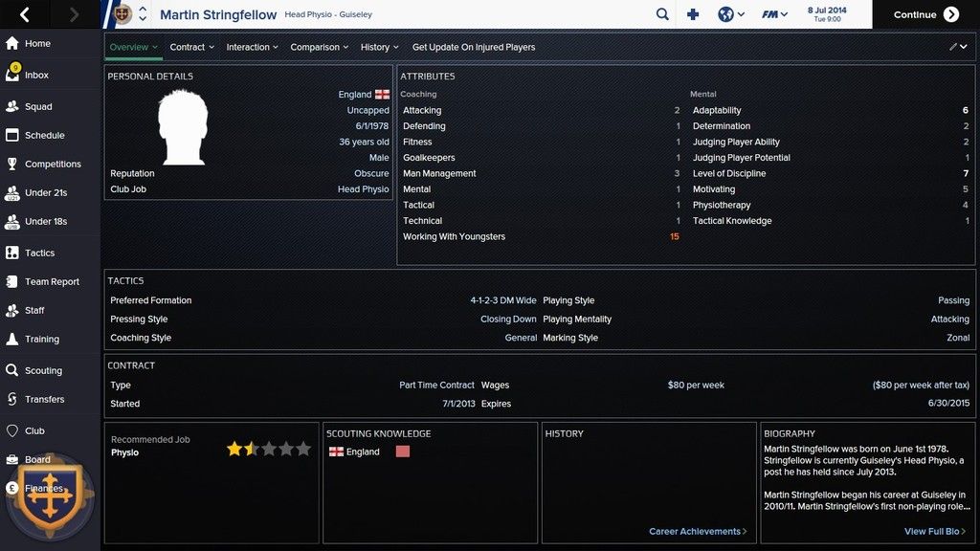
Task: Click the plus add bookmark icon
Action: pos(694,14)
